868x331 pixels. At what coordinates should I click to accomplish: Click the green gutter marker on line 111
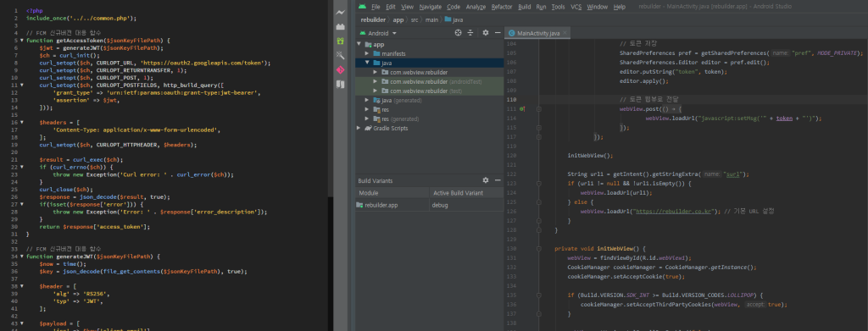tap(522, 109)
